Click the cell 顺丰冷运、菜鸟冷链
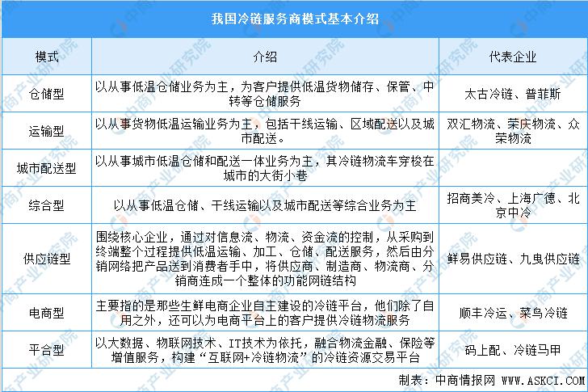Viewport: 588px width, 392px height. pos(513,313)
